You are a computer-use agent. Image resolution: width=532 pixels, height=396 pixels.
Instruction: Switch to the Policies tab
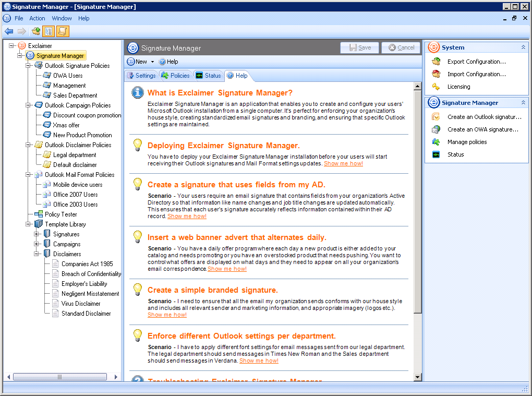tap(175, 75)
